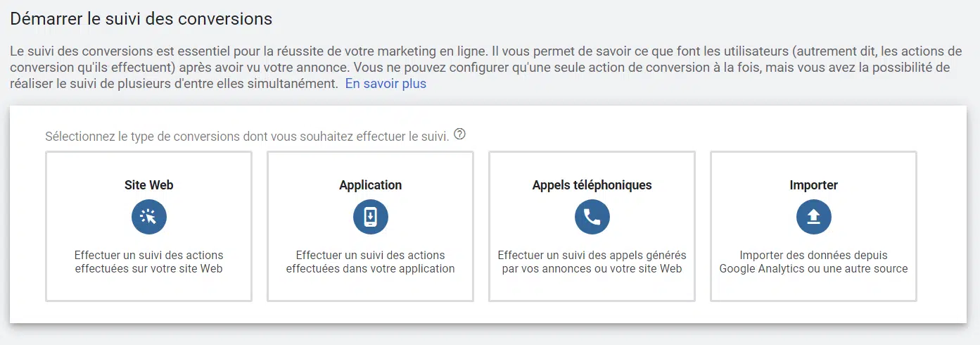This screenshot has height=345, width=980.
Task: Click the "Démarrer le suivi des conversions" heading
Action: [x=141, y=19]
